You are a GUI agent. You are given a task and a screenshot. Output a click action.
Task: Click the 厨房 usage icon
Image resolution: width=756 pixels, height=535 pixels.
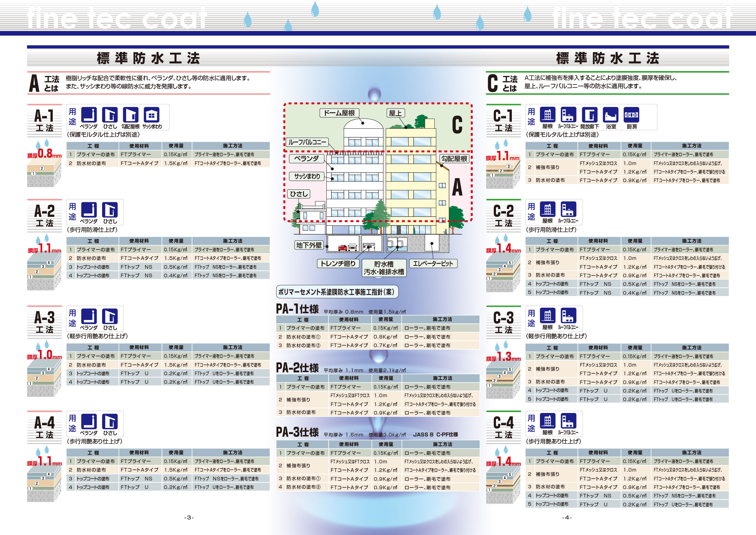(631, 115)
